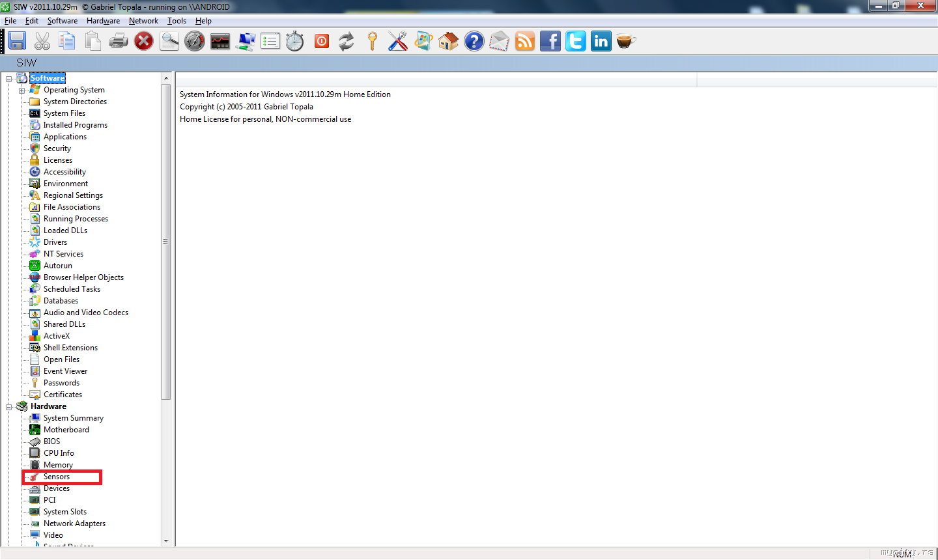Viewport: 938px width, 560px height.
Task: Open the Help menu
Action: click(203, 21)
